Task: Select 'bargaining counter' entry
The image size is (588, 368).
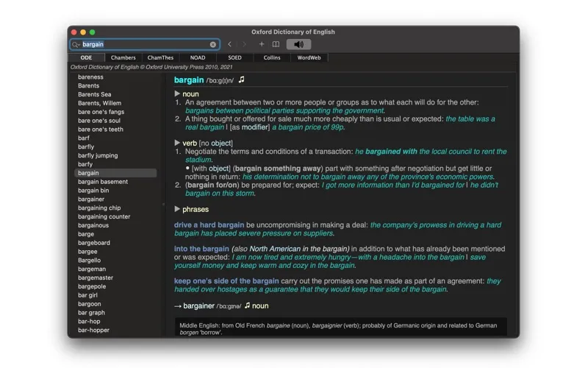Action: [x=104, y=216]
